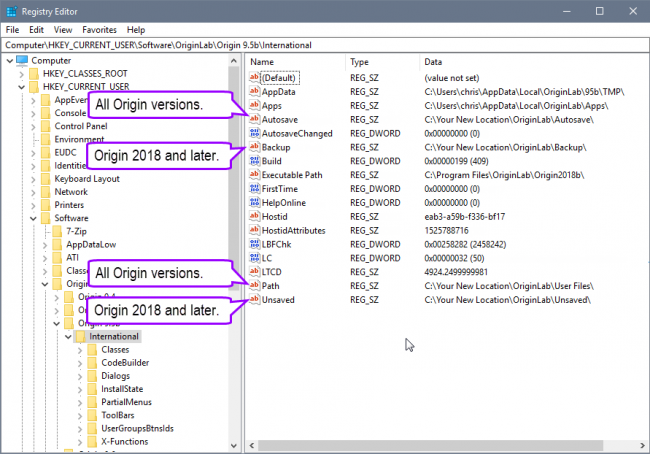Click the AppData string value icon

[x=254, y=91]
